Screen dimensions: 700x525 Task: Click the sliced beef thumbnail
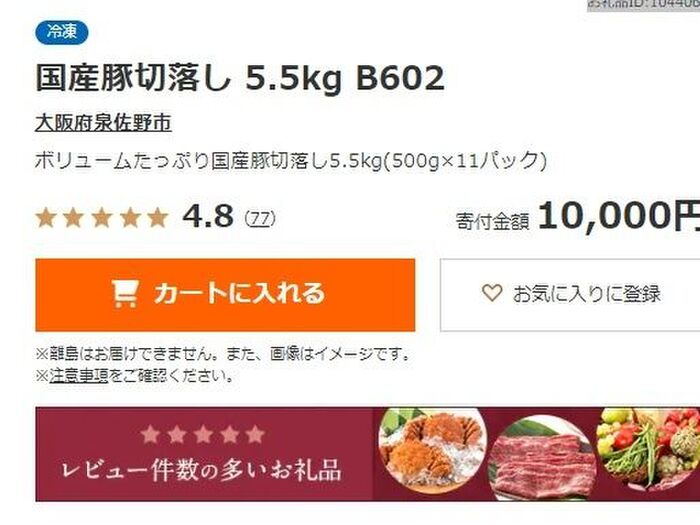(542, 458)
